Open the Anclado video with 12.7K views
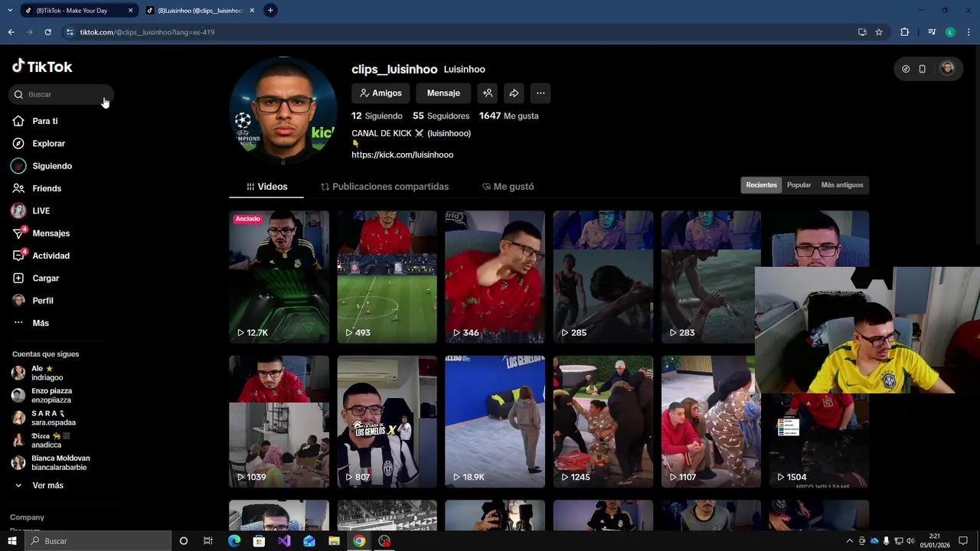Screen dimensions: 980x551 click(x=279, y=277)
